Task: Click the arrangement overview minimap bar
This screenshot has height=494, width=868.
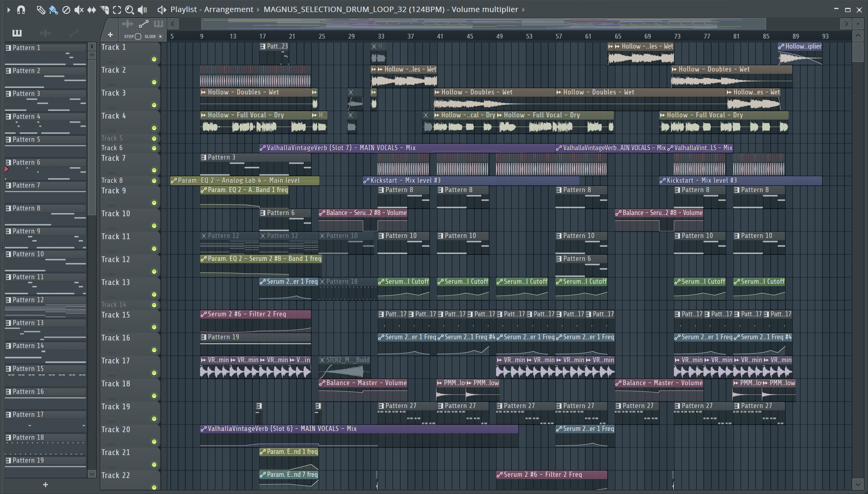Action: [483, 24]
